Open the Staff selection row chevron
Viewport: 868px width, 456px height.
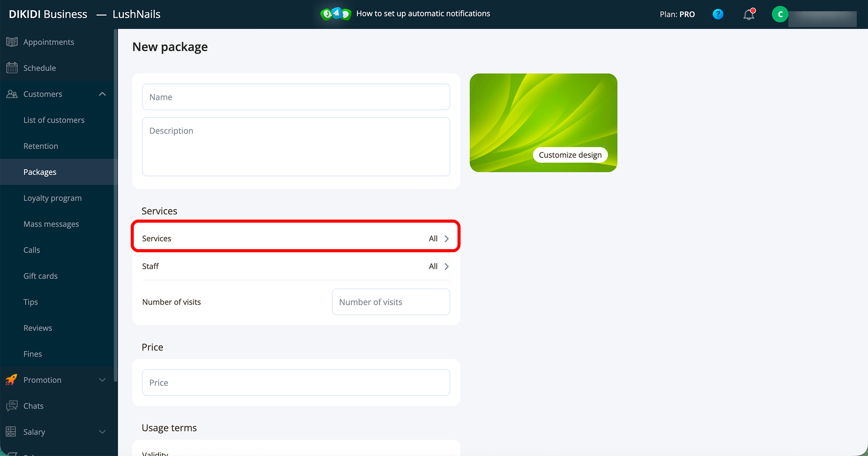[447, 267]
